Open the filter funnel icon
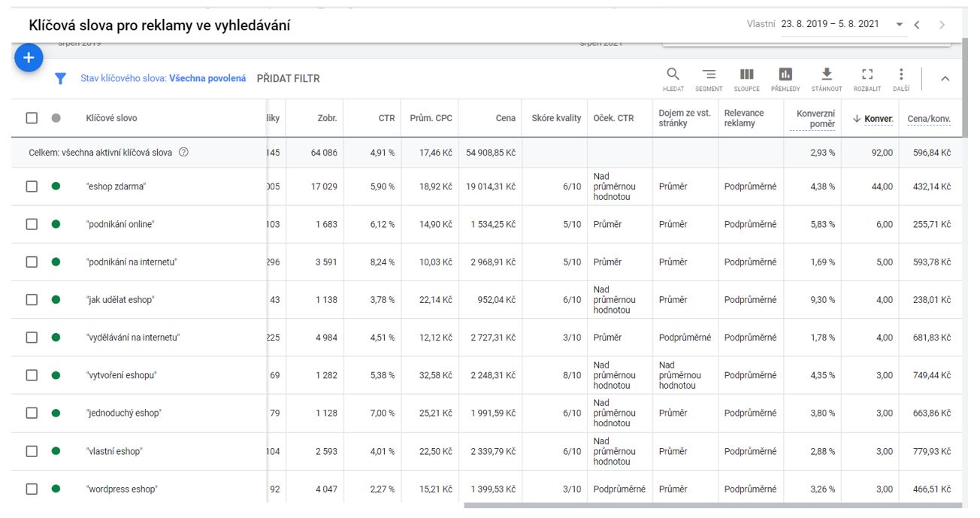The height and width of the screenshot is (518, 980). [61, 78]
